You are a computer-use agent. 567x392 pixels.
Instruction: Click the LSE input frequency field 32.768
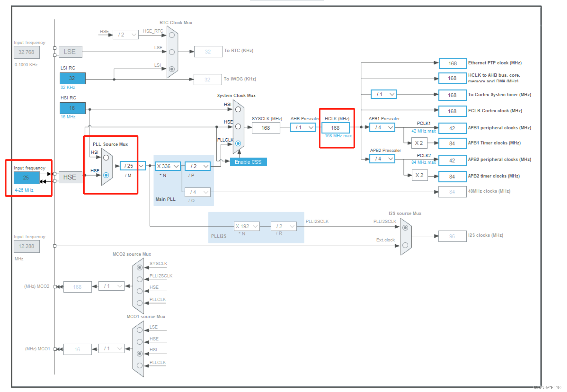pyautogui.click(x=27, y=52)
